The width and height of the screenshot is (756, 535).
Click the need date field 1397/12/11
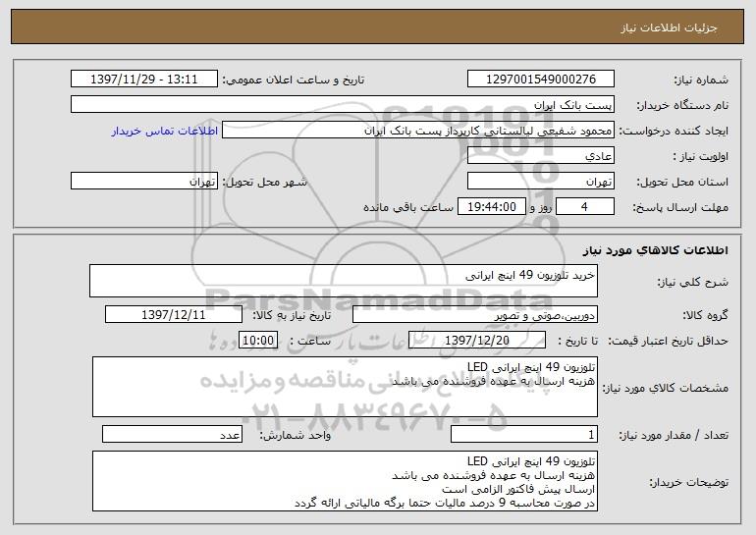tap(174, 315)
